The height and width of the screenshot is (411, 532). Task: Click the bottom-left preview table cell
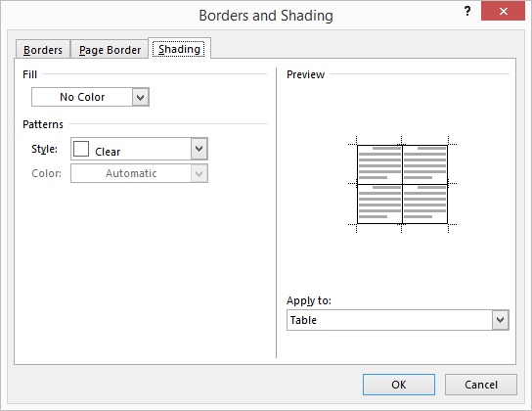379,204
